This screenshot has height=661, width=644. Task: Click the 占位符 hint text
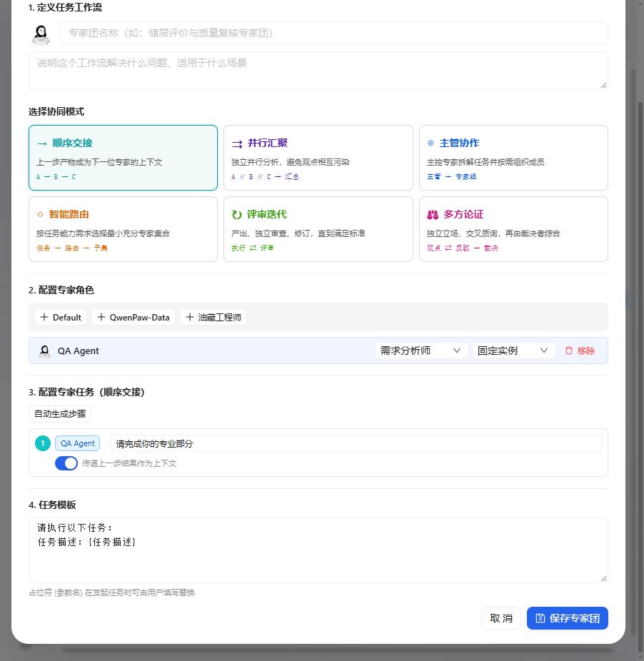pyautogui.click(x=112, y=592)
